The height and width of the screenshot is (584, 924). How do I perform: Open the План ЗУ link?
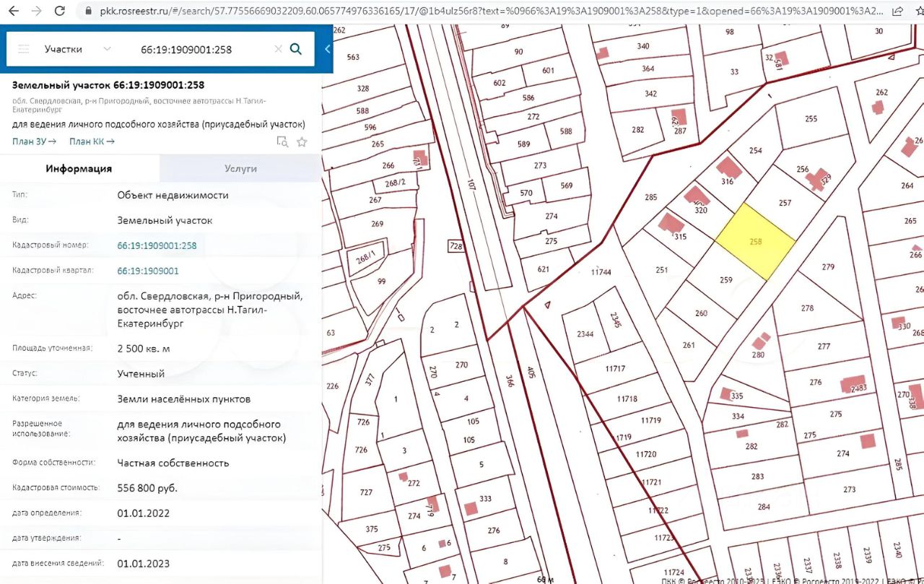(x=34, y=141)
